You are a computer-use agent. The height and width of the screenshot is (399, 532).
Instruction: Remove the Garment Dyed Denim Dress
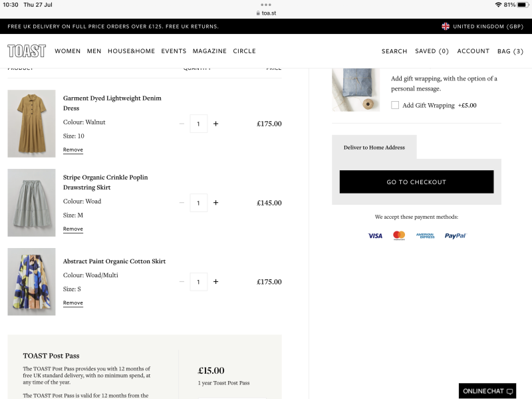(73, 150)
